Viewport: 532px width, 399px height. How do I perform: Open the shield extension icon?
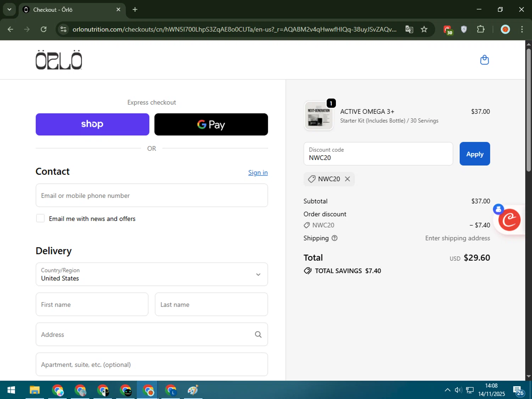tap(464, 29)
